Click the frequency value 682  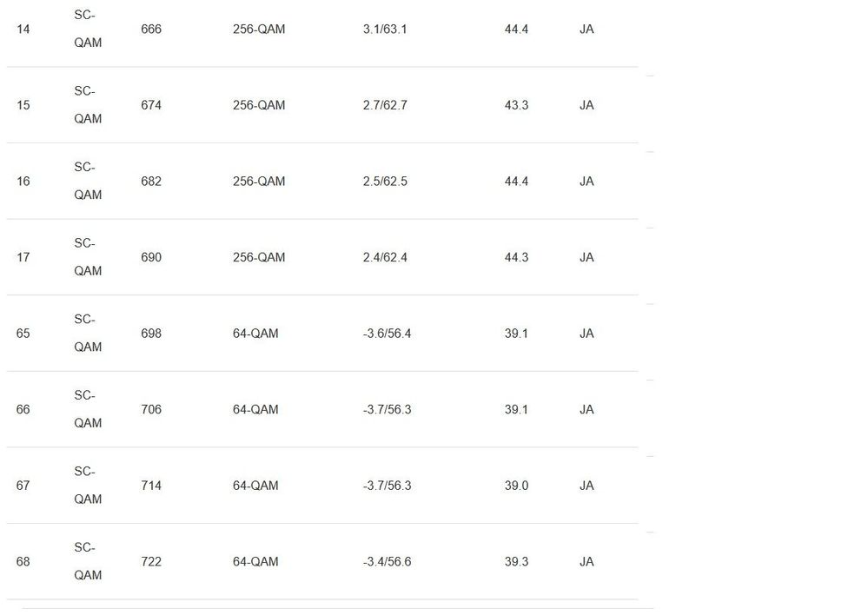[151, 182]
